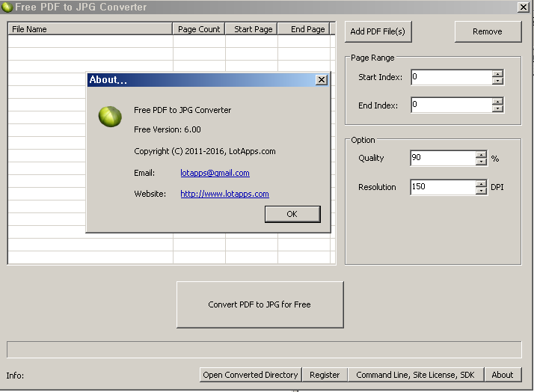
Task: Click Command Line, Site License, SDK button
Action: pos(415,375)
